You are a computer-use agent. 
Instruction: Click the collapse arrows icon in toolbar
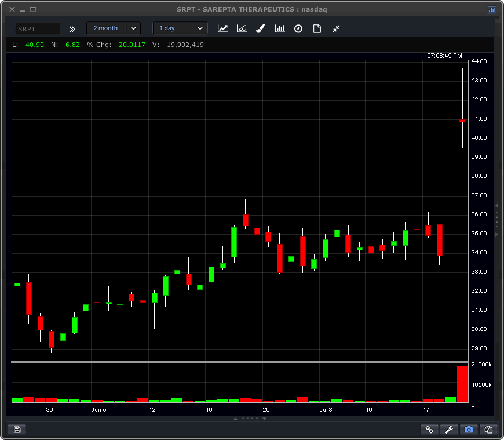point(336,28)
